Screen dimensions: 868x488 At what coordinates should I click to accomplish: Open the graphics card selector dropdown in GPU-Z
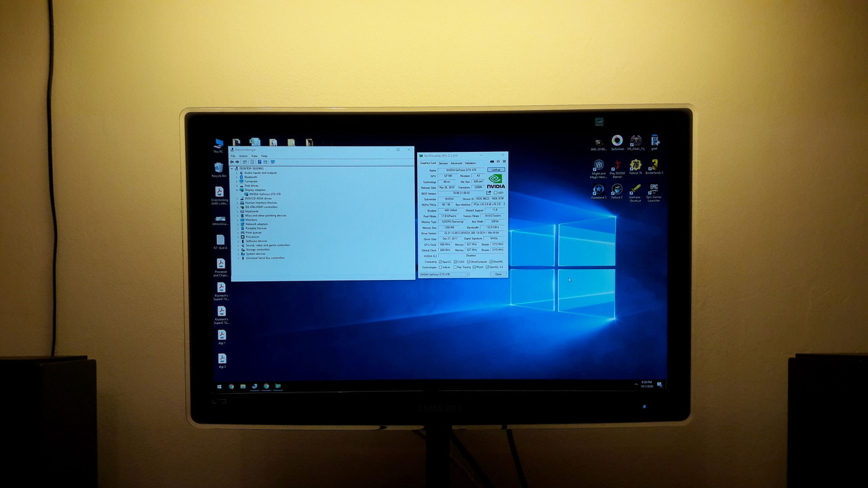(467, 273)
